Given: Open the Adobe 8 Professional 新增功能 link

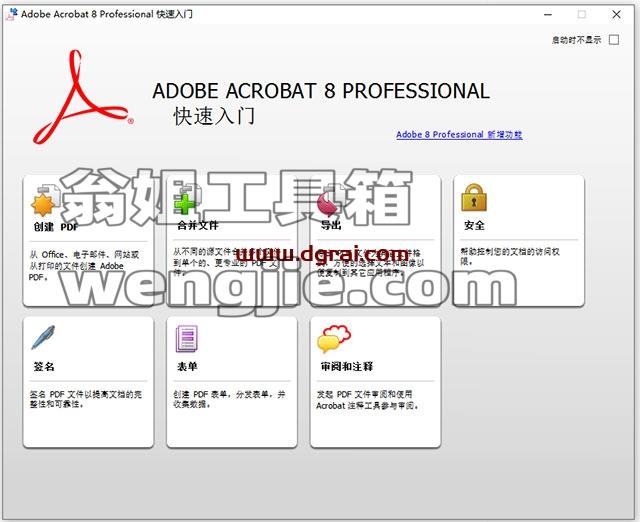Looking at the screenshot, I should (459, 135).
